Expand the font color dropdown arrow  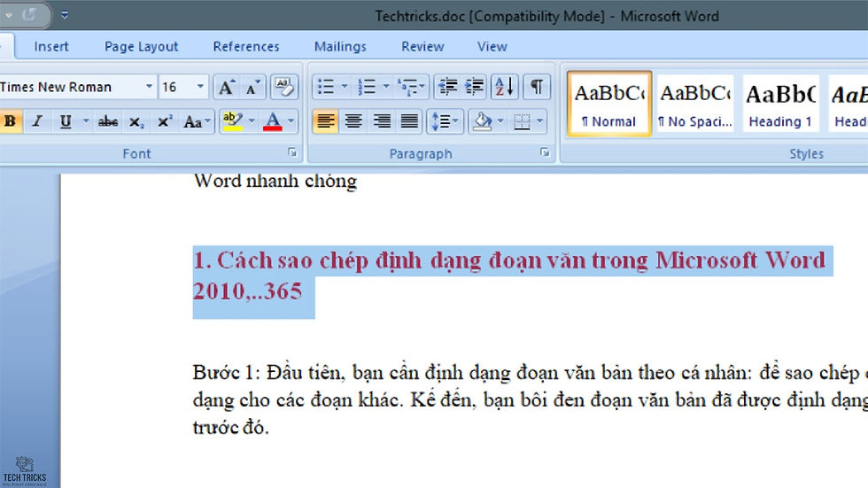[291, 121]
